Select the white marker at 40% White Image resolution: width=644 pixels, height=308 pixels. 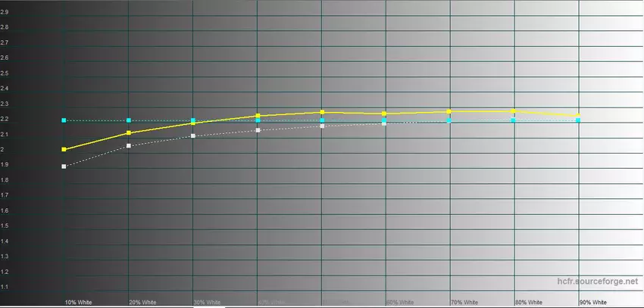pyautogui.click(x=258, y=130)
